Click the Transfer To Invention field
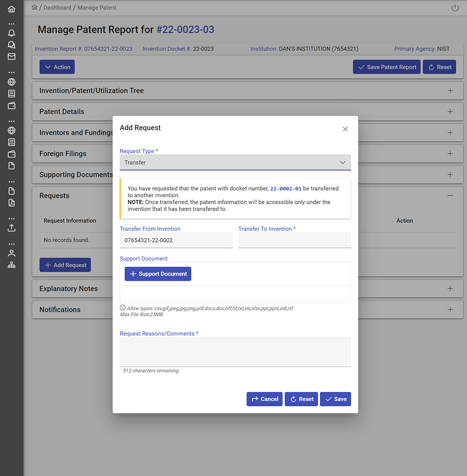Image resolution: width=467 pixels, height=476 pixels. 294,240
